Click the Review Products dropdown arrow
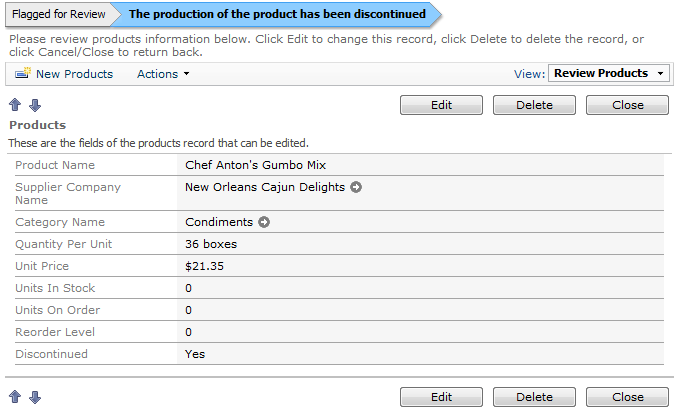Viewport: 680px width, 411px height. pos(660,73)
